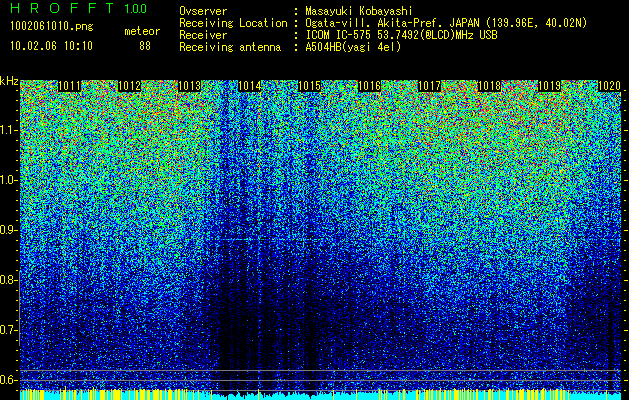The height and width of the screenshot is (400, 629).
Task: Click the HROFFT title text
Action: pos(61,8)
